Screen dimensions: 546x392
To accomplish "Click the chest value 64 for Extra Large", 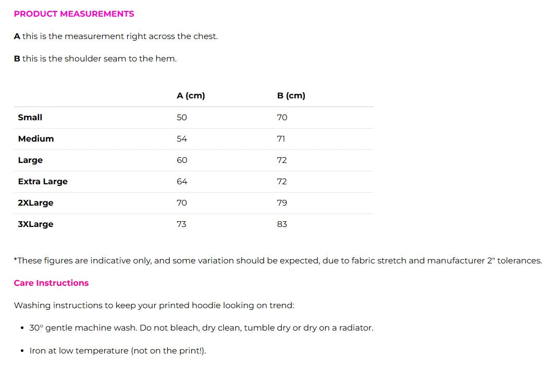I will pos(182,182).
